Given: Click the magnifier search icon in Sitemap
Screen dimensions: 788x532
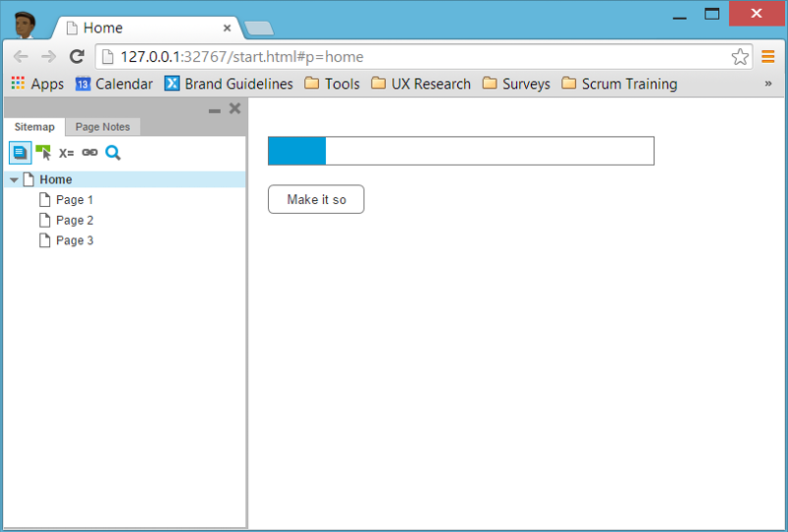Looking at the screenshot, I should point(113,153).
